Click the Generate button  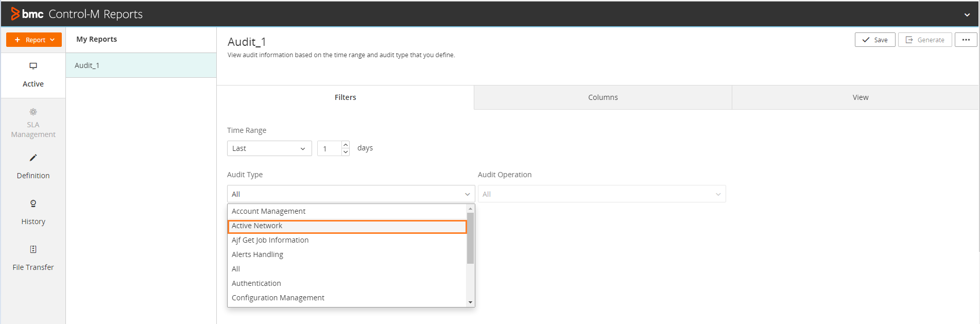pyautogui.click(x=925, y=40)
